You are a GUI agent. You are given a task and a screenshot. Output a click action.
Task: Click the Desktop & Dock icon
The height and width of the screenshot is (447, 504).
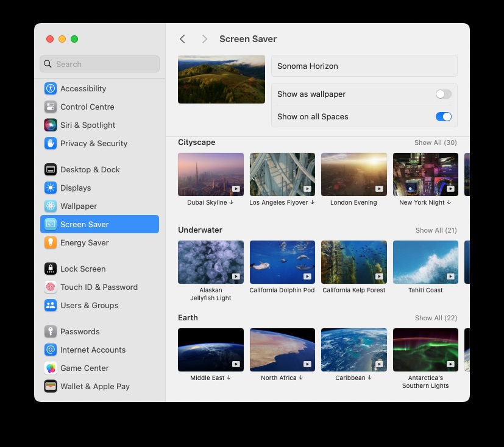point(51,169)
